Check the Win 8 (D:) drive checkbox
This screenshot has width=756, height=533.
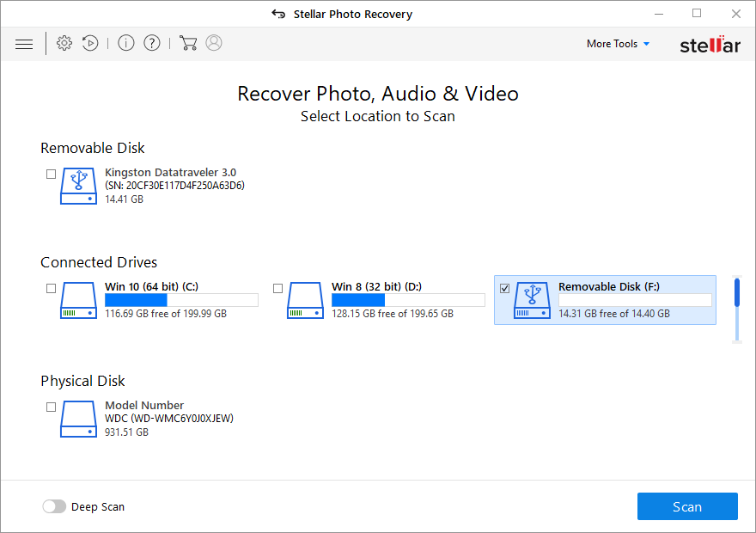pyautogui.click(x=277, y=288)
